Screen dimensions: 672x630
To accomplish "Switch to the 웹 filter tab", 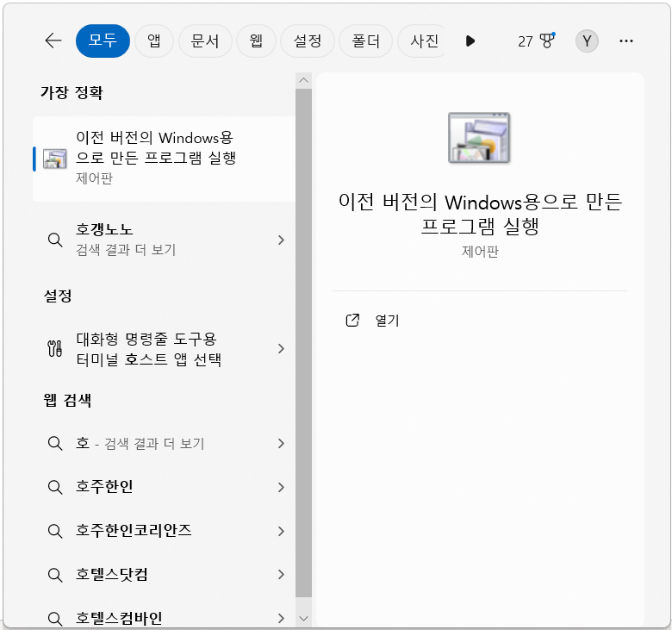I will point(256,41).
